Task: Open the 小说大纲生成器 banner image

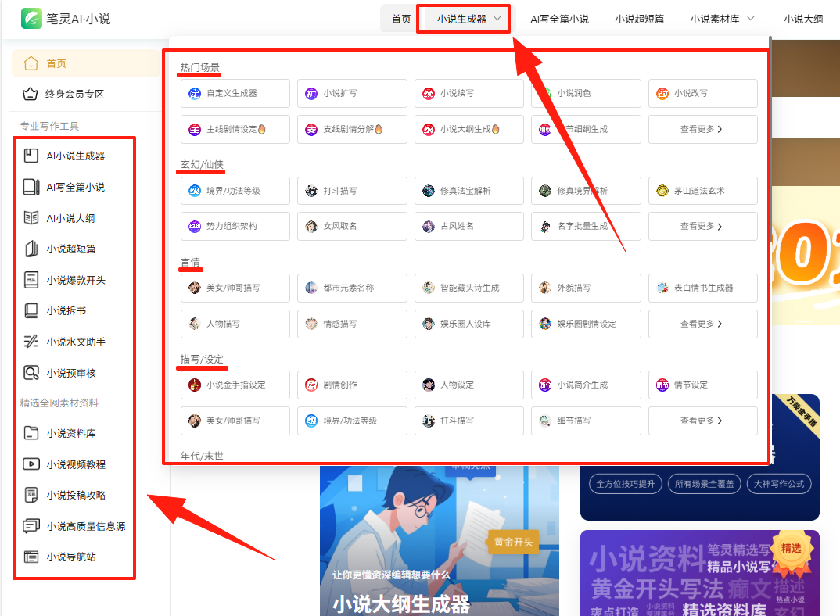Action: (440, 540)
